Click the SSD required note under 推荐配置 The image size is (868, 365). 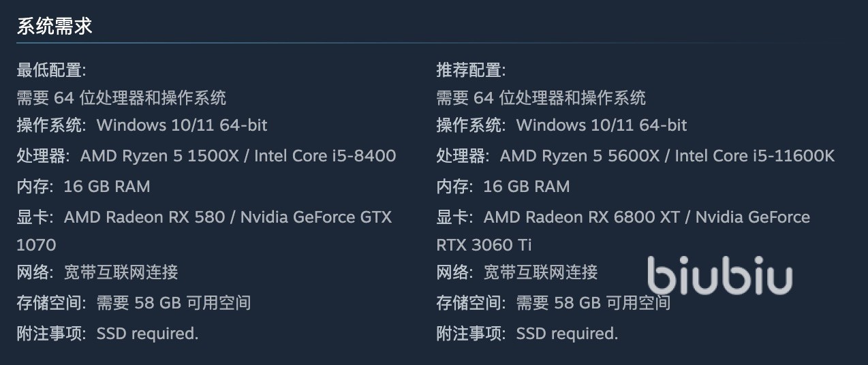tap(567, 334)
